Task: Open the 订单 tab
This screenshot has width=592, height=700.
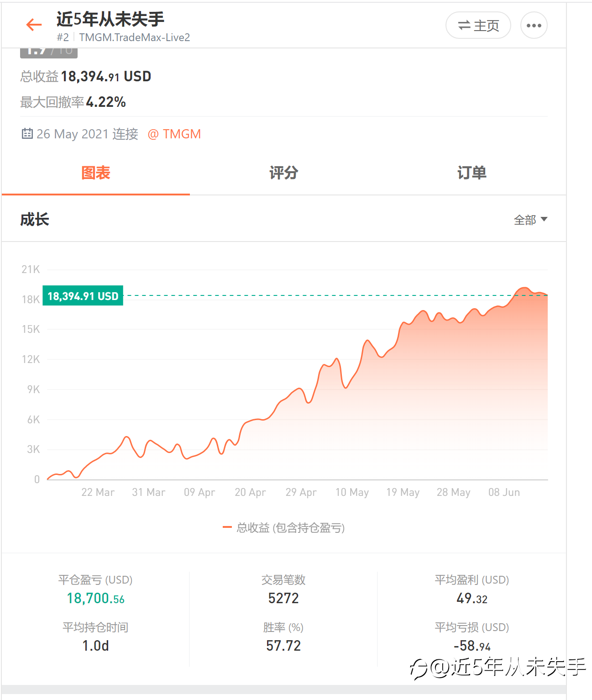Action: pos(472,173)
